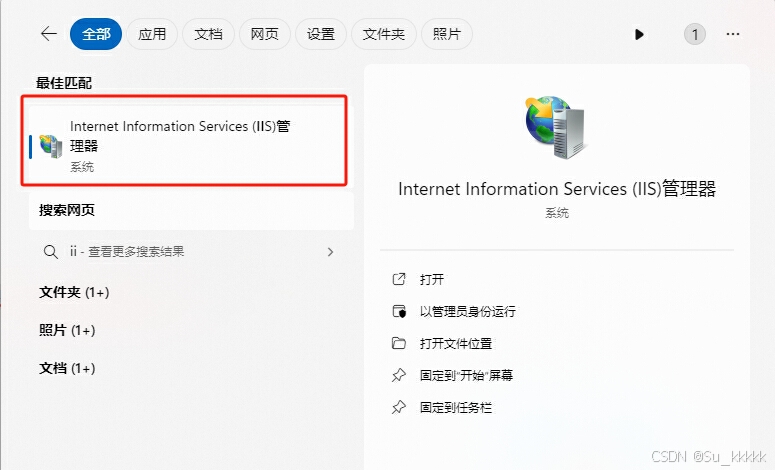Image resolution: width=775 pixels, height=470 pixels.
Task: Click the round badge showing 1
Action: (x=694, y=34)
